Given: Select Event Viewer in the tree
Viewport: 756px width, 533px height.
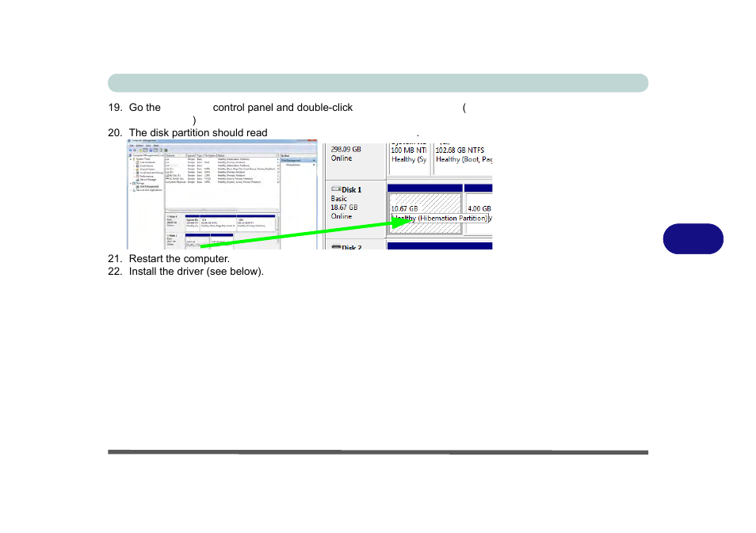Looking at the screenshot, I should 146,166.
